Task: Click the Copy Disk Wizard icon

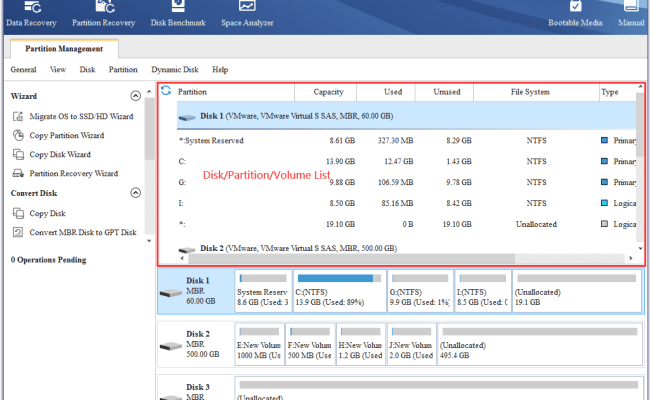Action: pos(18,155)
